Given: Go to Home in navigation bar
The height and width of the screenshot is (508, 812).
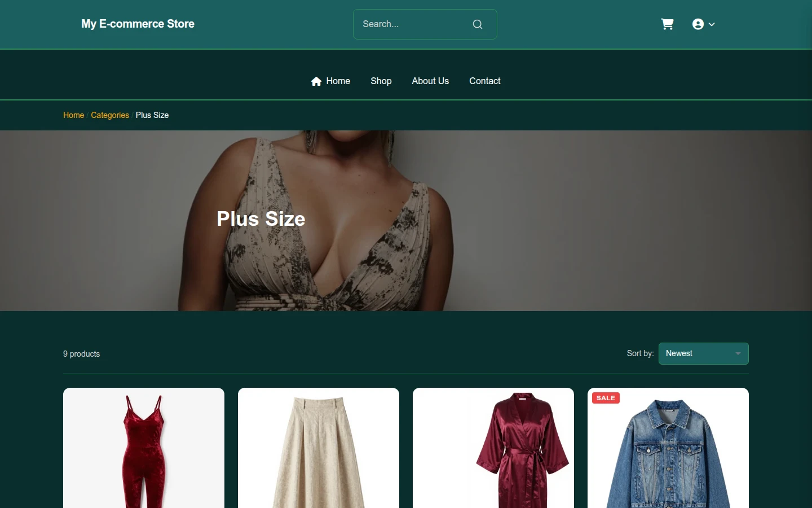Looking at the screenshot, I should (330, 81).
